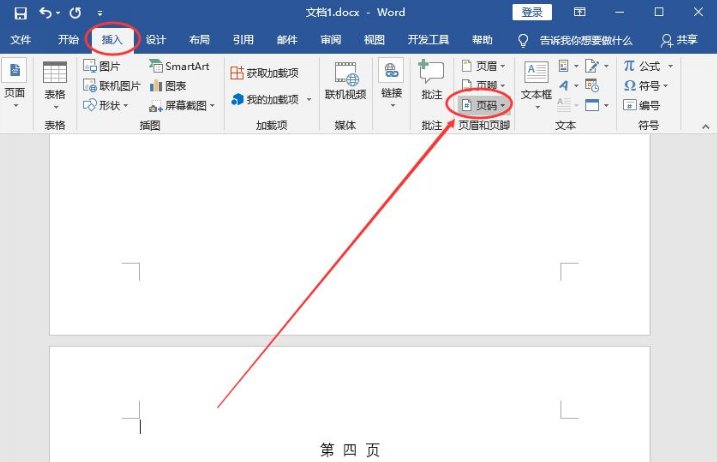This screenshot has height=462, width=717.
Task: Open the 链接 links dropdown
Action: (x=391, y=85)
